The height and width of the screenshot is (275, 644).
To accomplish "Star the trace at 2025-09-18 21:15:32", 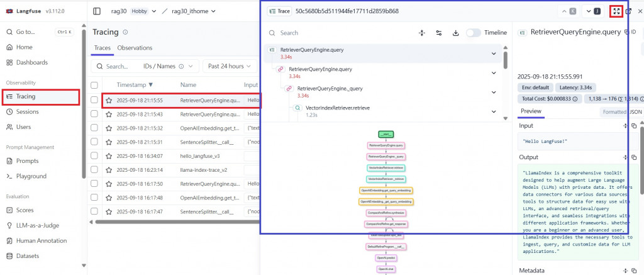I will pos(109,128).
